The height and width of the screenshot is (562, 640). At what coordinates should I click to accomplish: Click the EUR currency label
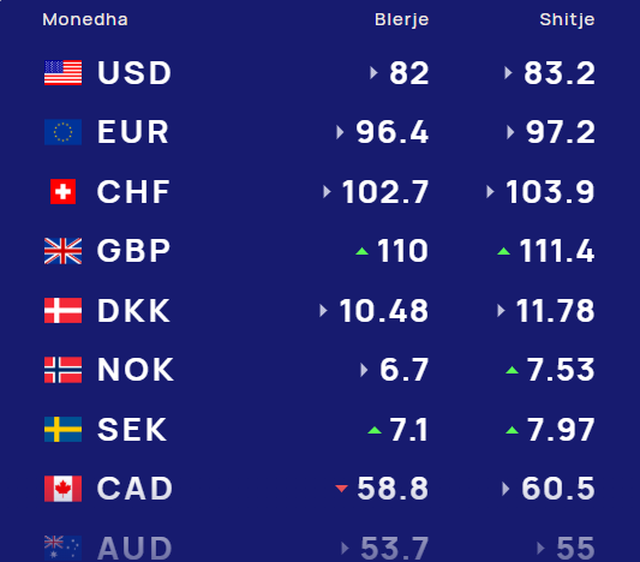(133, 132)
